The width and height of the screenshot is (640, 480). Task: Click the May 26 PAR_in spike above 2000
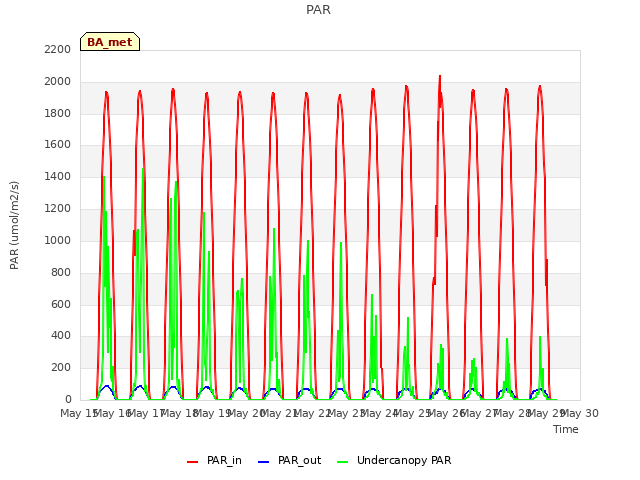(x=440, y=76)
